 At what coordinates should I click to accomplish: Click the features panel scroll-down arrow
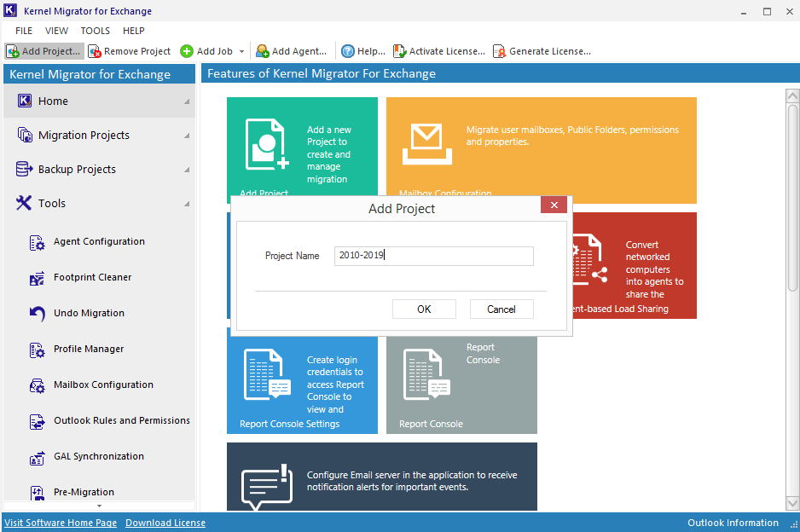tap(792, 504)
